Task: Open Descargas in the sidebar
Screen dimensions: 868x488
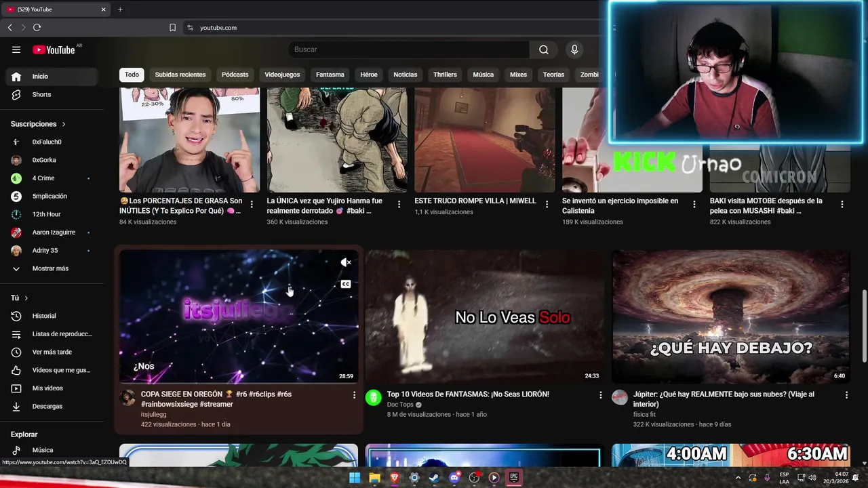Action: [x=52, y=407]
